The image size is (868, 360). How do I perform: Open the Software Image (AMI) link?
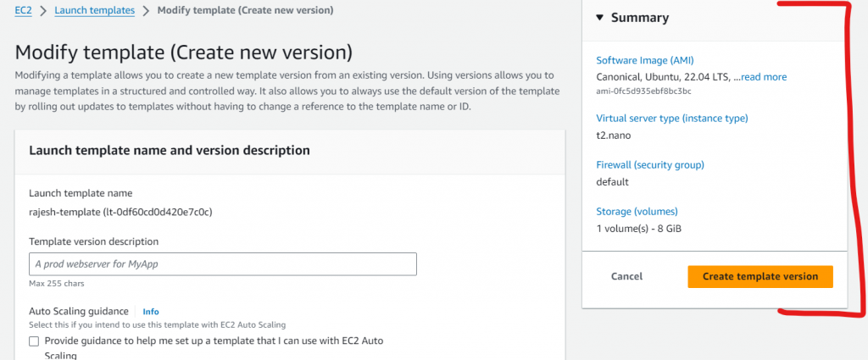click(645, 61)
